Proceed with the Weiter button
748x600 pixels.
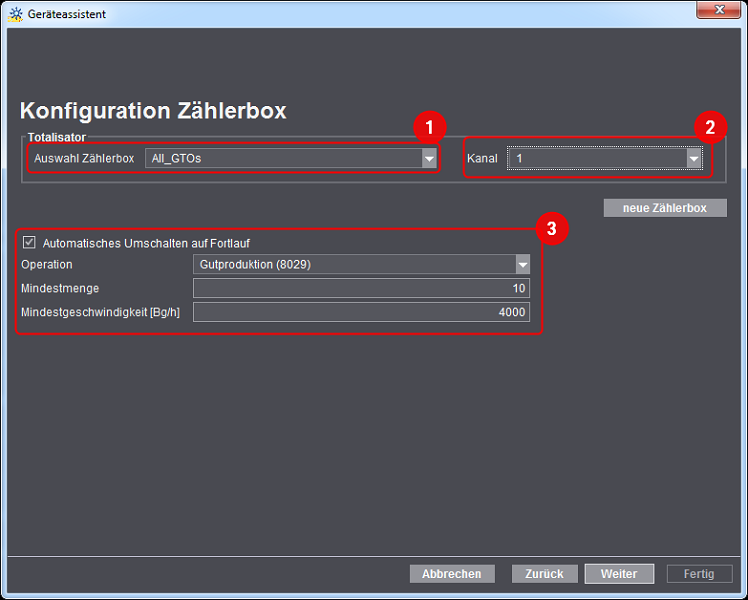tap(619, 574)
